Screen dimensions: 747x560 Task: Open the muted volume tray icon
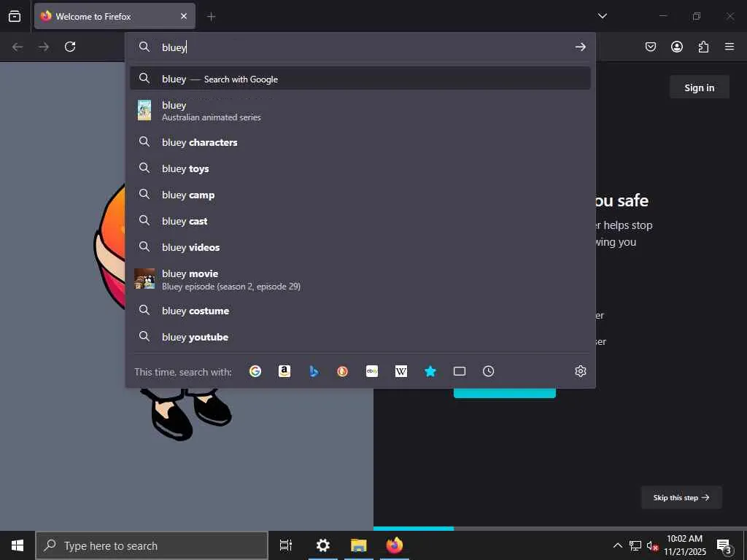[x=652, y=545]
